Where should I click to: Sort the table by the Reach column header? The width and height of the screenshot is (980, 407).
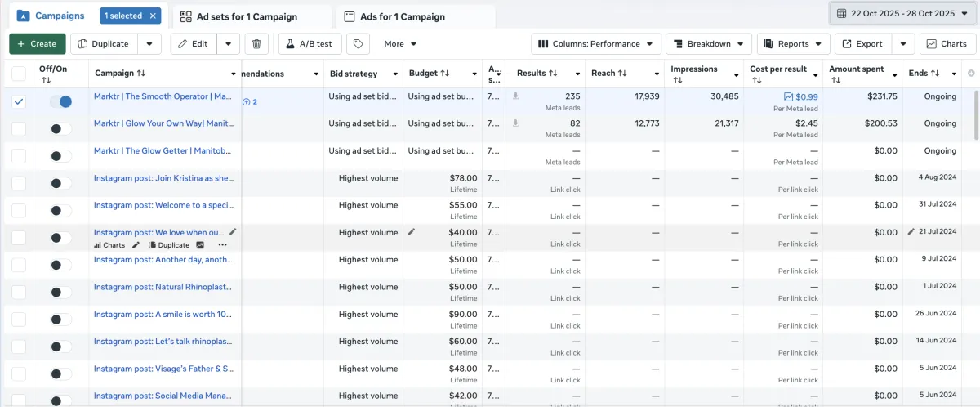[x=609, y=74]
